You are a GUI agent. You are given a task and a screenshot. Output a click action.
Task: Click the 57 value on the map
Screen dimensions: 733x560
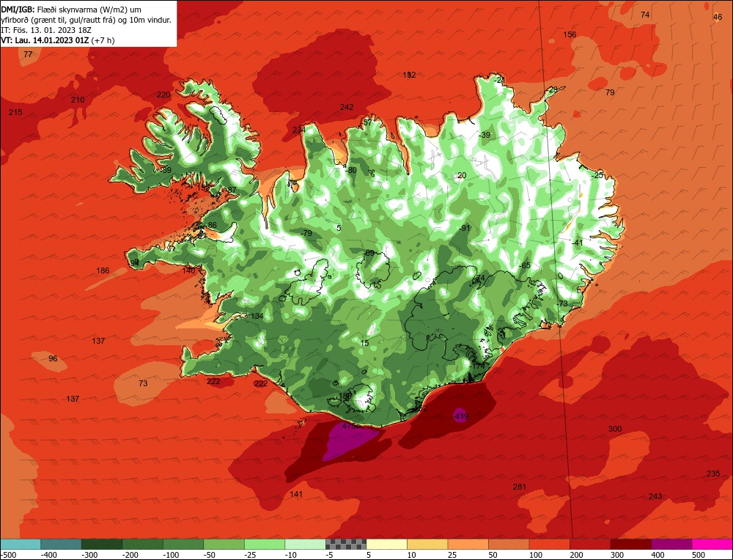[x=368, y=122]
